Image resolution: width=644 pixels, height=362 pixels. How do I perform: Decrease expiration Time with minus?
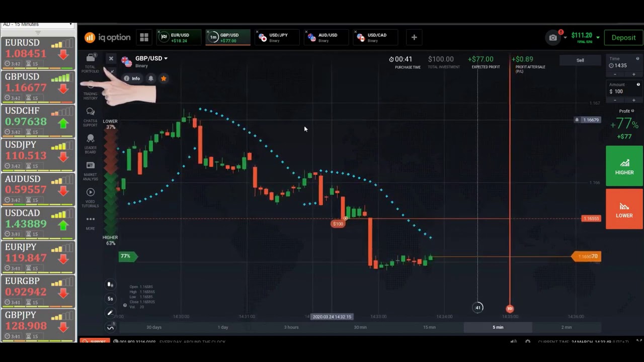615,74
